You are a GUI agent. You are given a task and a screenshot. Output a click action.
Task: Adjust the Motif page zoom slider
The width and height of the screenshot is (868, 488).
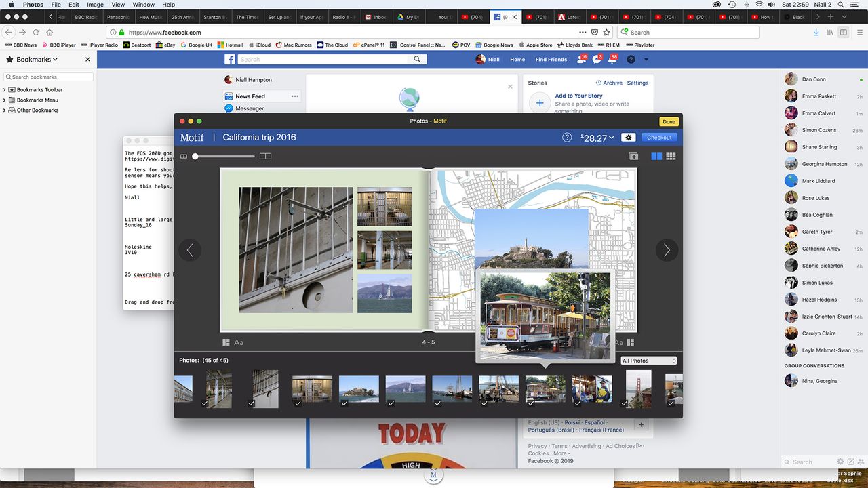[224, 157]
